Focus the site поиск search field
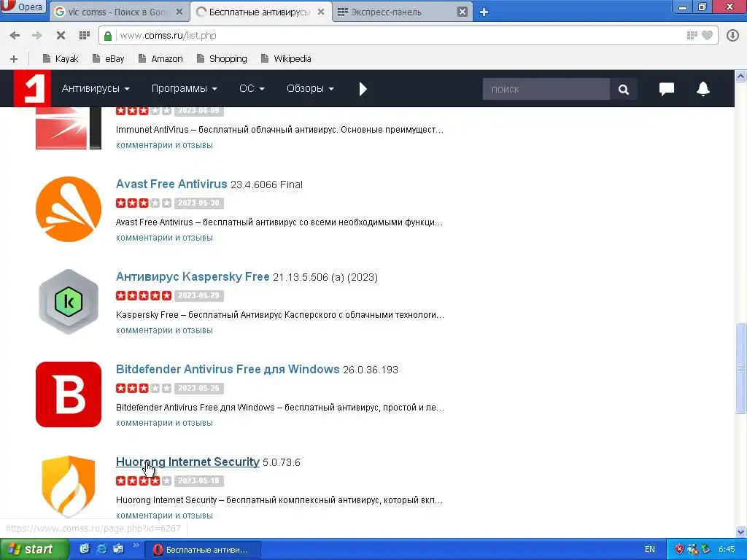The height and width of the screenshot is (560, 747). coord(546,89)
